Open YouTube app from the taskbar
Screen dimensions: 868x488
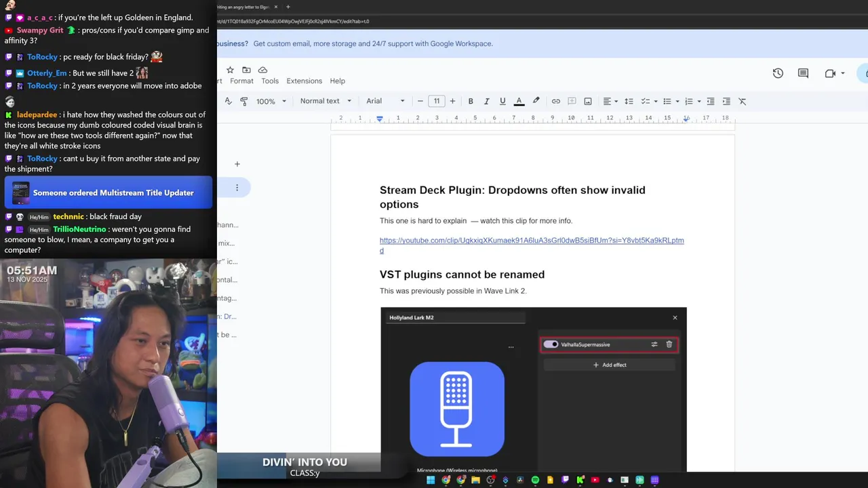coord(595,480)
